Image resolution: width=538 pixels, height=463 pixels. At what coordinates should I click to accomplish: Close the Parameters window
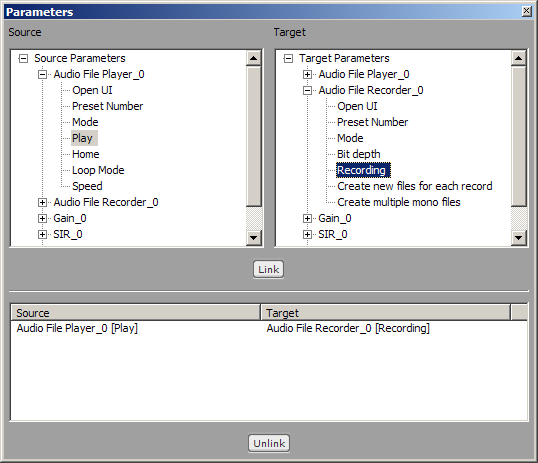526,11
